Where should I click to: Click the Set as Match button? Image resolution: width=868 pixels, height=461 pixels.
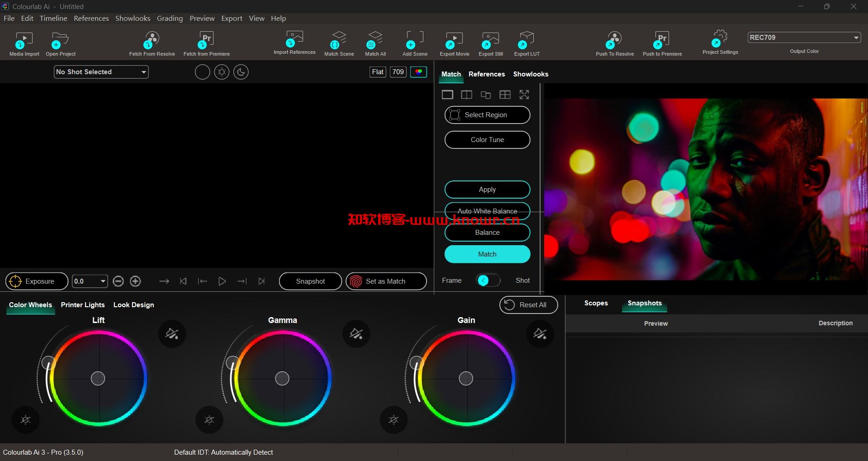386,281
